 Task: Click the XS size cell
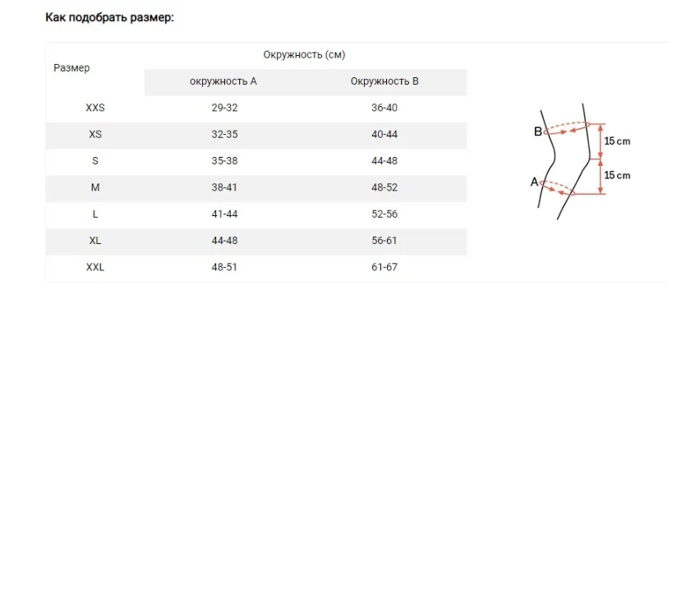[95, 135]
